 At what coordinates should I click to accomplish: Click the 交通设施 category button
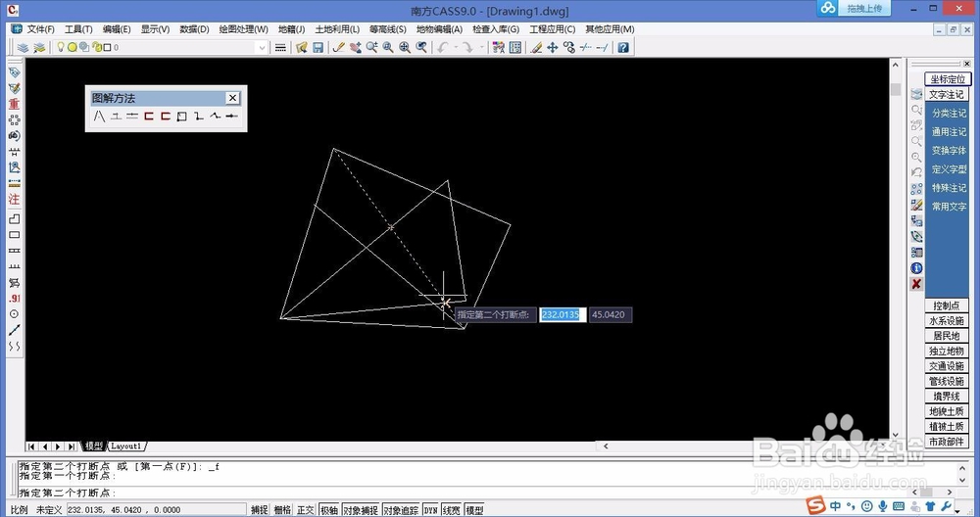pos(947,366)
